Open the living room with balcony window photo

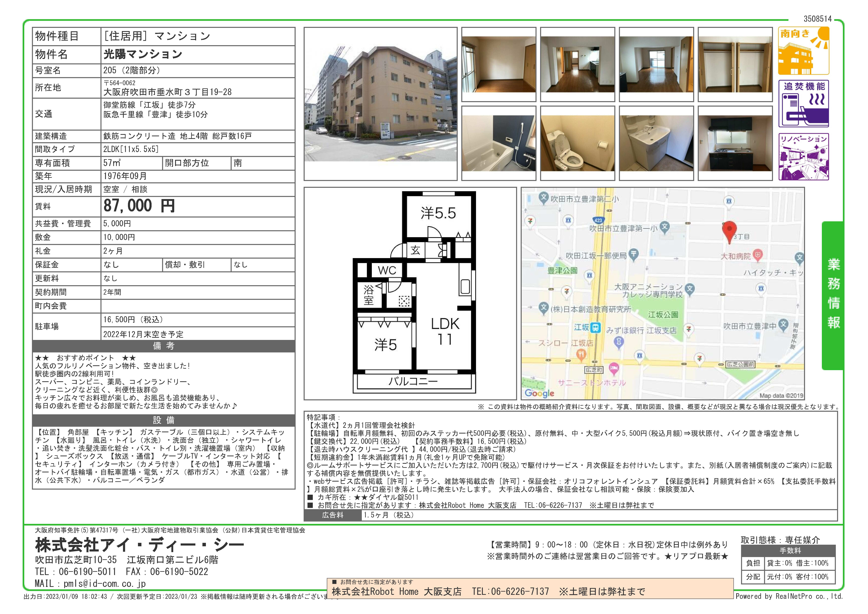click(x=656, y=64)
